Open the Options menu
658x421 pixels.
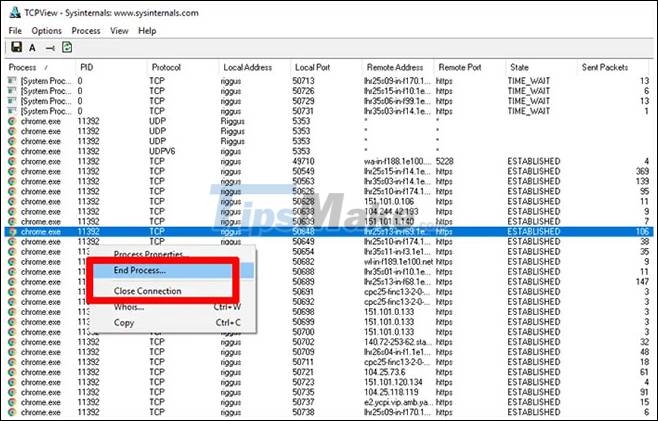pos(47,31)
